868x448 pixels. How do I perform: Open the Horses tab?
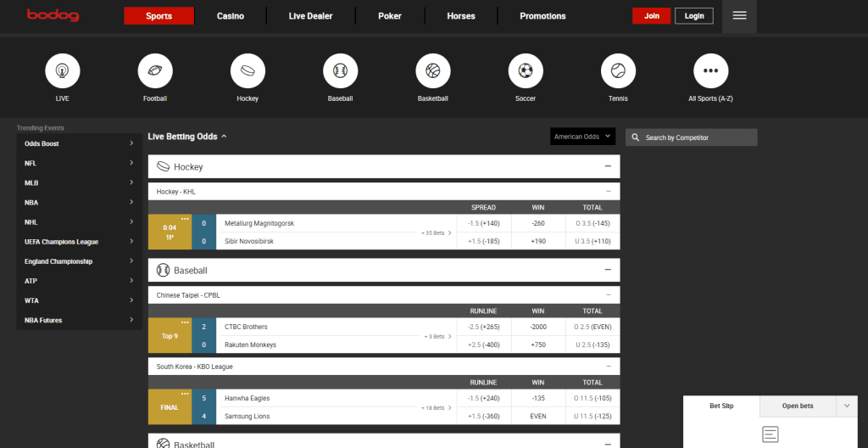click(461, 16)
